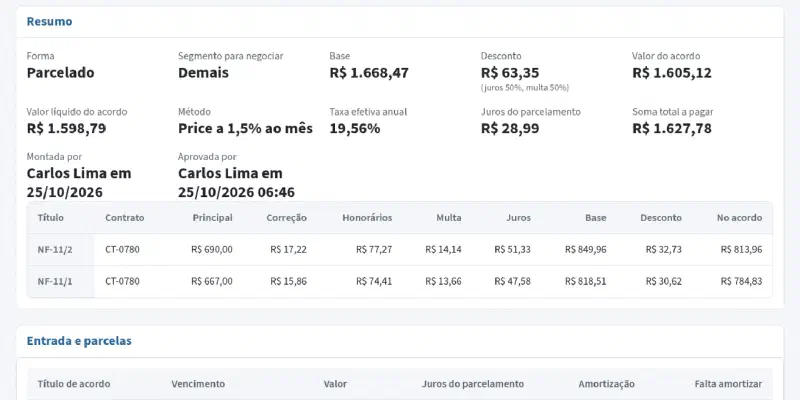Click the Base value R$ 1.668,47

369,72
